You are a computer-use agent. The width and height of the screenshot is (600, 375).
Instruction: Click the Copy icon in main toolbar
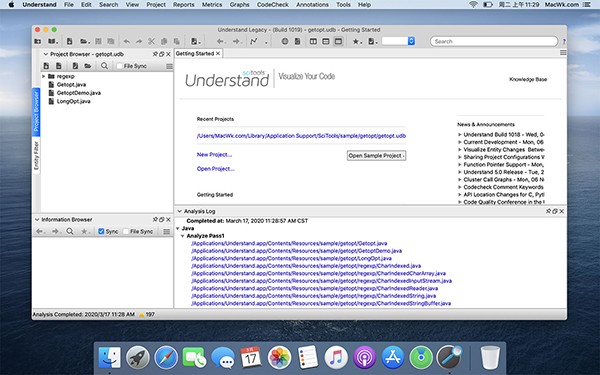pos(164,41)
